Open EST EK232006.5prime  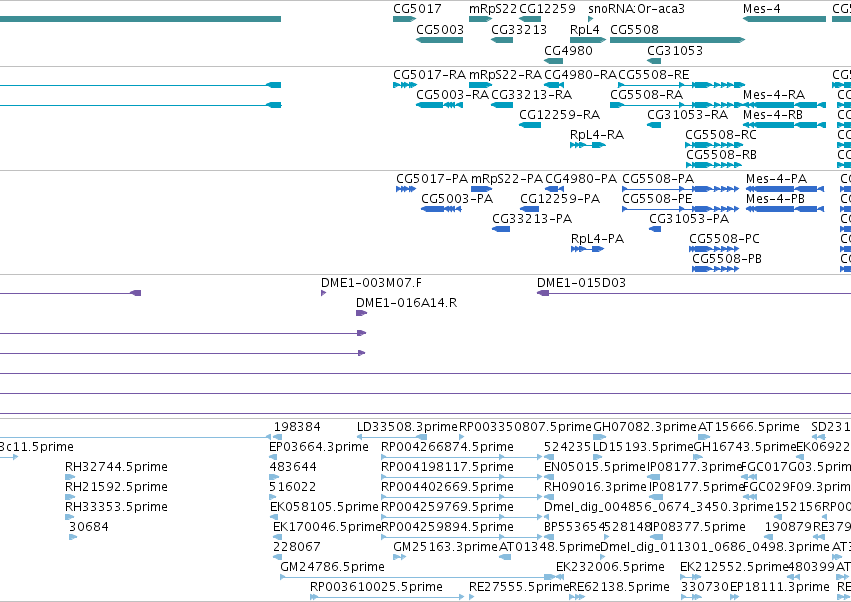click(610, 567)
